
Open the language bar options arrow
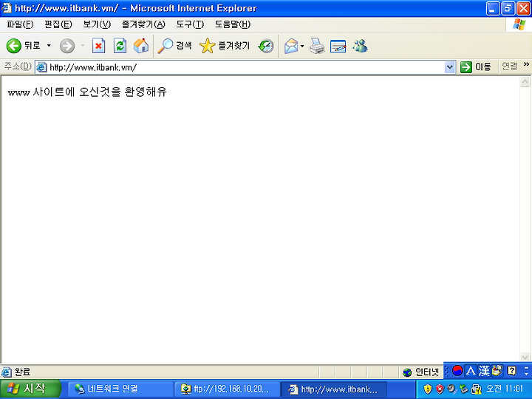point(526,373)
